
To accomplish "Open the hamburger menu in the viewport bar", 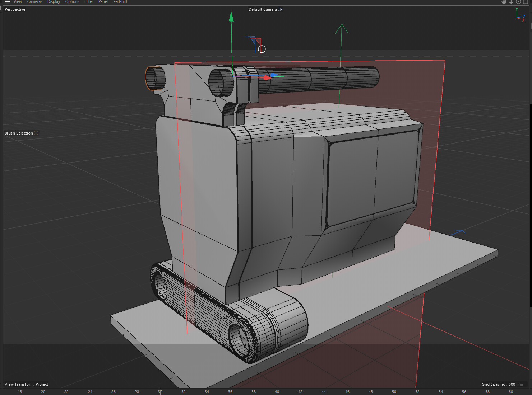I will point(7,2).
